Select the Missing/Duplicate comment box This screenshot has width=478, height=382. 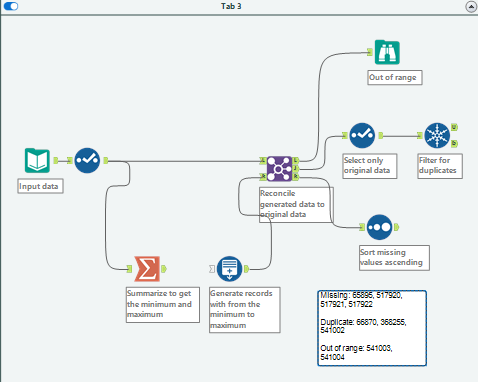372,328
